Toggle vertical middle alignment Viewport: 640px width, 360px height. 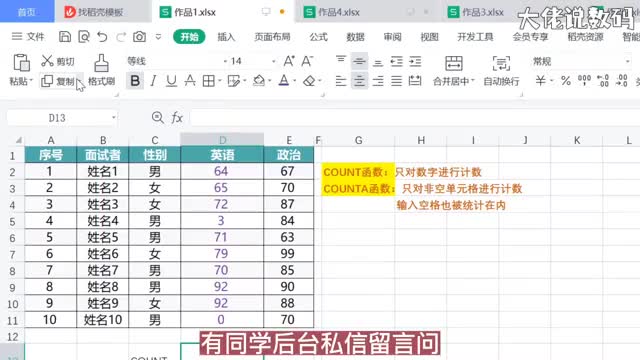pyautogui.click(x=359, y=62)
